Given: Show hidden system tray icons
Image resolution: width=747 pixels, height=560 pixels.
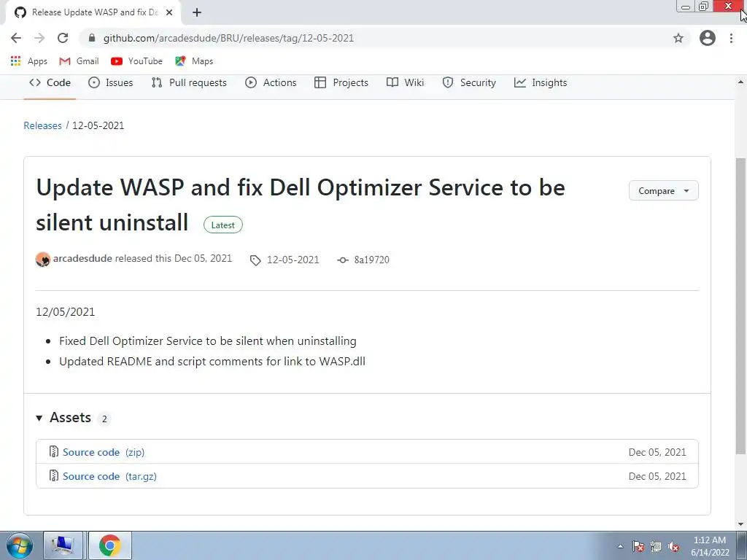Looking at the screenshot, I should 620,547.
